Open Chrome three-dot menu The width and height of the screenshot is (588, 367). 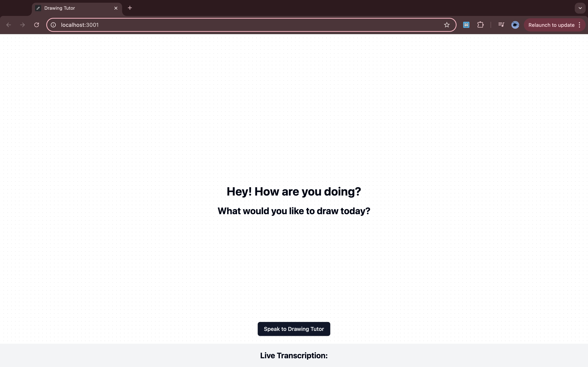[x=579, y=25]
